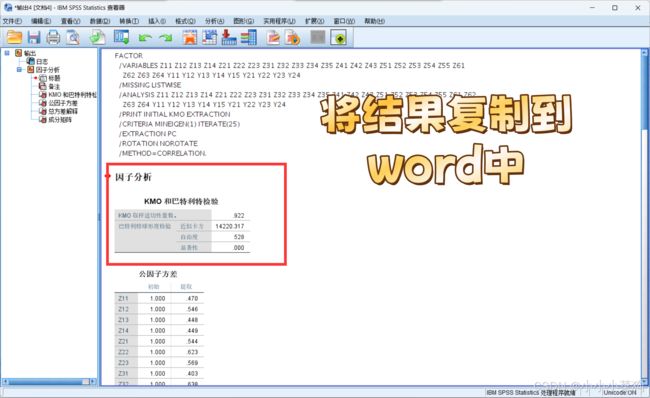The width and height of the screenshot is (650, 398).
Task: Redo with the green right arrow icon
Action: point(166,38)
